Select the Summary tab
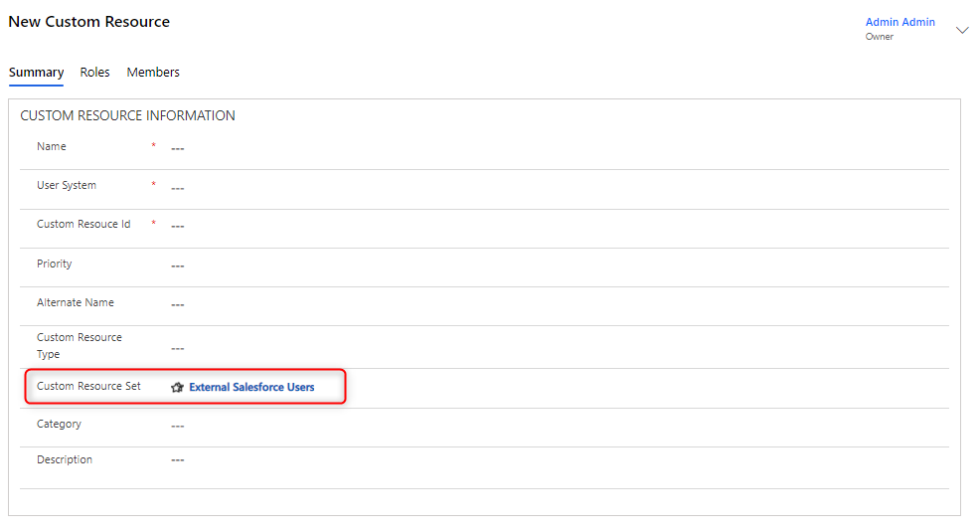The image size is (980, 532). coord(36,73)
